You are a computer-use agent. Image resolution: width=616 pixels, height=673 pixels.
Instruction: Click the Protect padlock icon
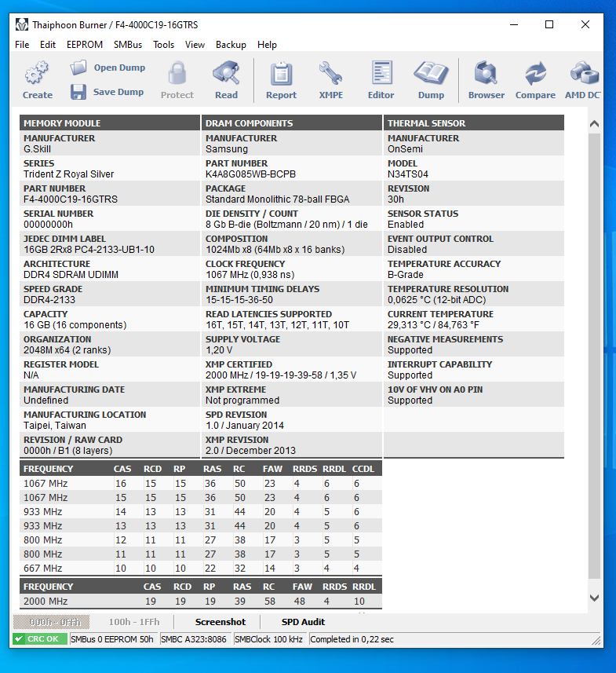point(177,72)
